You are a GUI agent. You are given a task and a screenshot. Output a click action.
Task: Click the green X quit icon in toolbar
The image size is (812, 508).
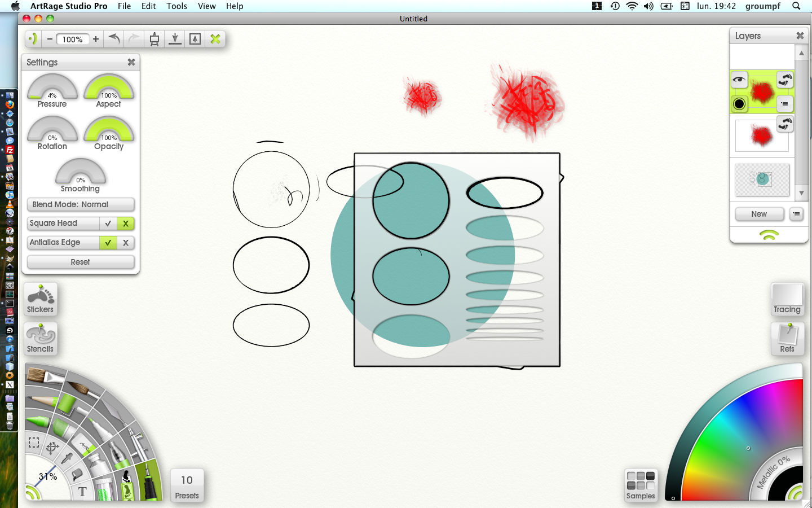click(215, 39)
